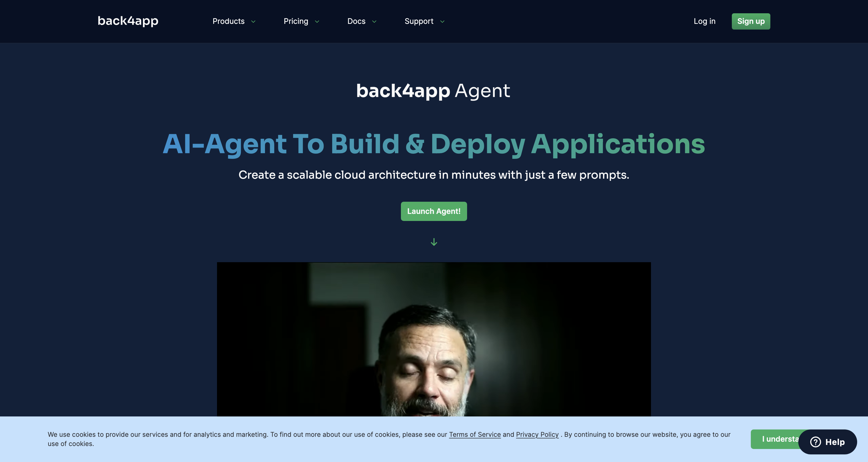This screenshot has width=868, height=462.
Task: Expand the Pricing dropdown chevron
Action: click(x=317, y=21)
